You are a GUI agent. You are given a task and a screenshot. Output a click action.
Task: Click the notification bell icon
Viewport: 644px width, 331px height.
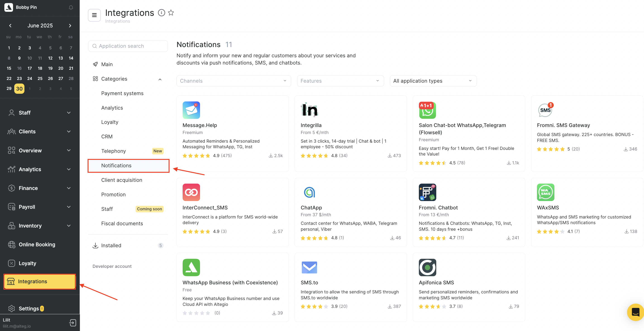tap(71, 7)
